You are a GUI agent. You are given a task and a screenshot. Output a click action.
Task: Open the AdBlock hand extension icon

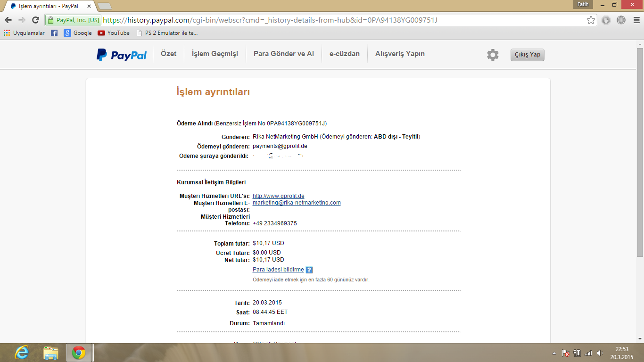[x=606, y=20]
